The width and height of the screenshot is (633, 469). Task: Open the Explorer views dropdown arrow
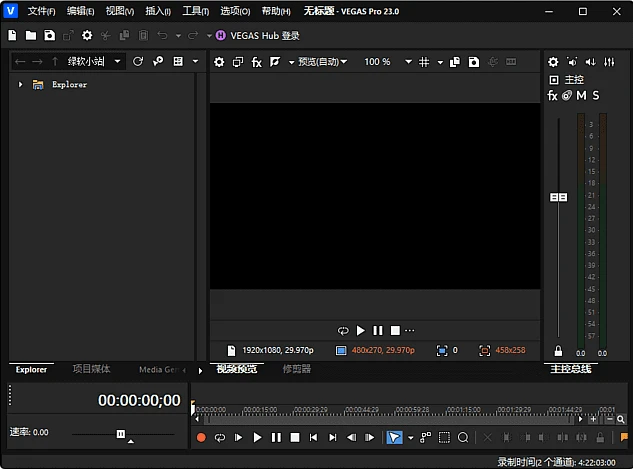tap(195, 62)
